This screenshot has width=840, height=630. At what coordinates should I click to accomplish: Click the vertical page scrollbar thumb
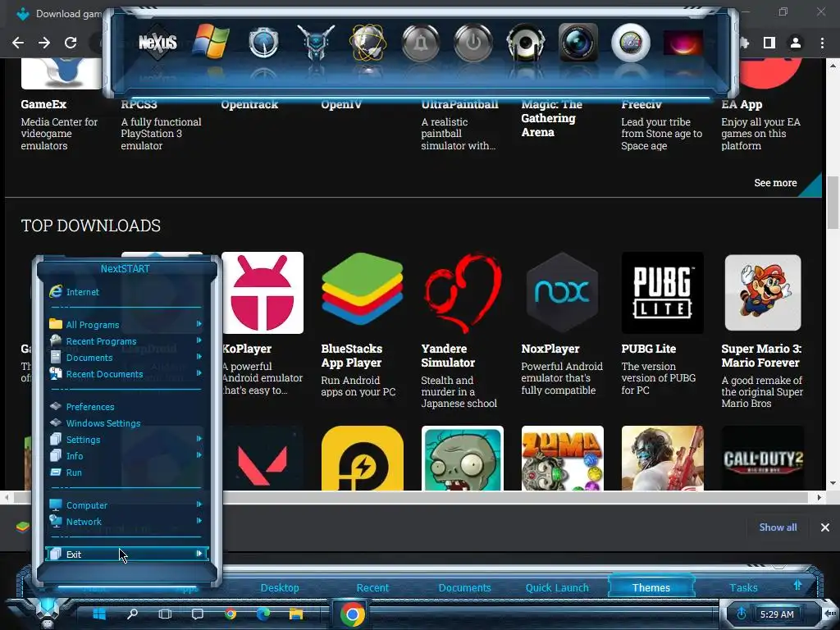[x=833, y=203]
